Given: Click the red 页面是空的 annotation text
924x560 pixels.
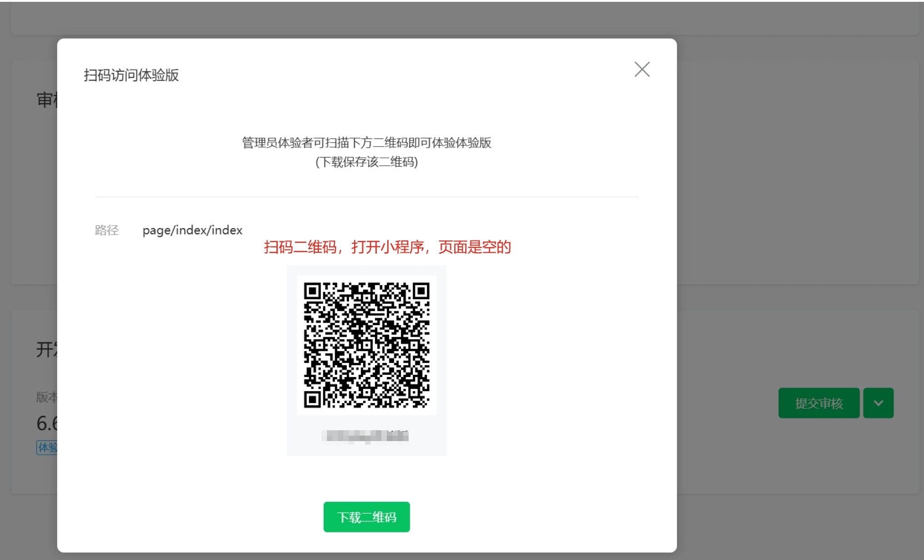Looking at the screenshot, I should (474, 247).
